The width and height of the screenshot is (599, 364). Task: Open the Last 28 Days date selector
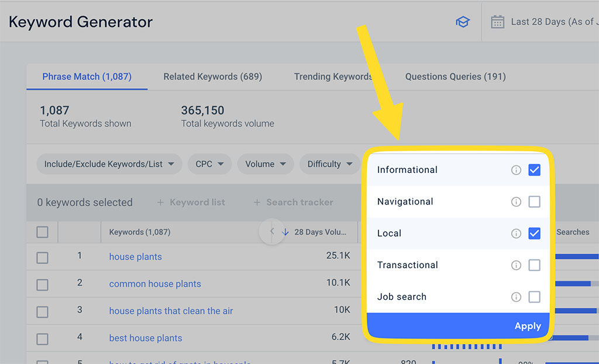[545, 22]
